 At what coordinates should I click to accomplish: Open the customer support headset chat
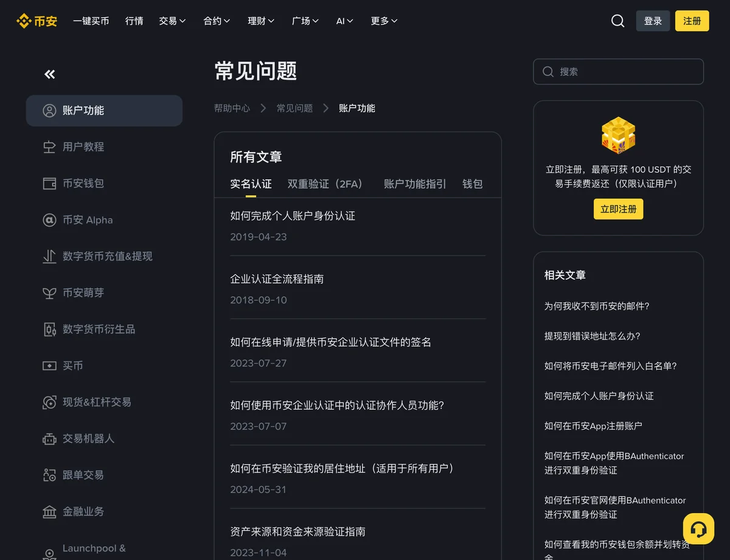coord(698,529)
